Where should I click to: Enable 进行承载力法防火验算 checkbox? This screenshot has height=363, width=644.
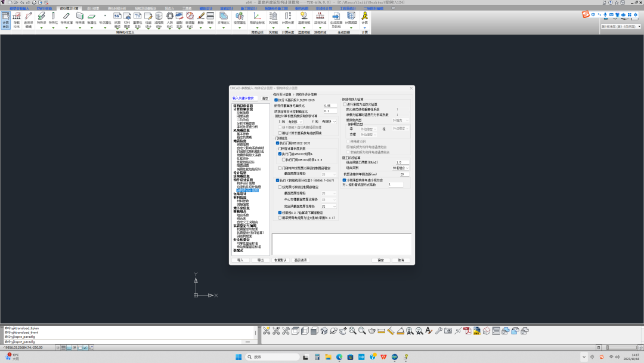[x=345, y=104]
